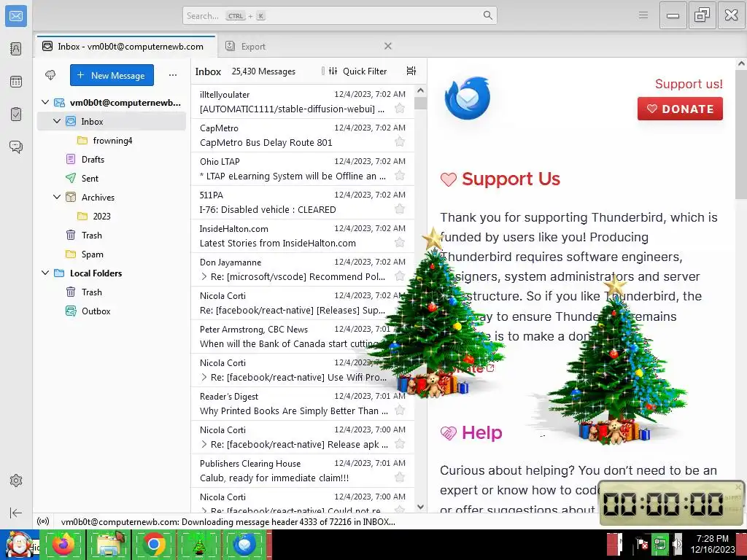Open Thunderbird Settings gear
This screenshot has width=747, height=560.
[x=16, y=481]
